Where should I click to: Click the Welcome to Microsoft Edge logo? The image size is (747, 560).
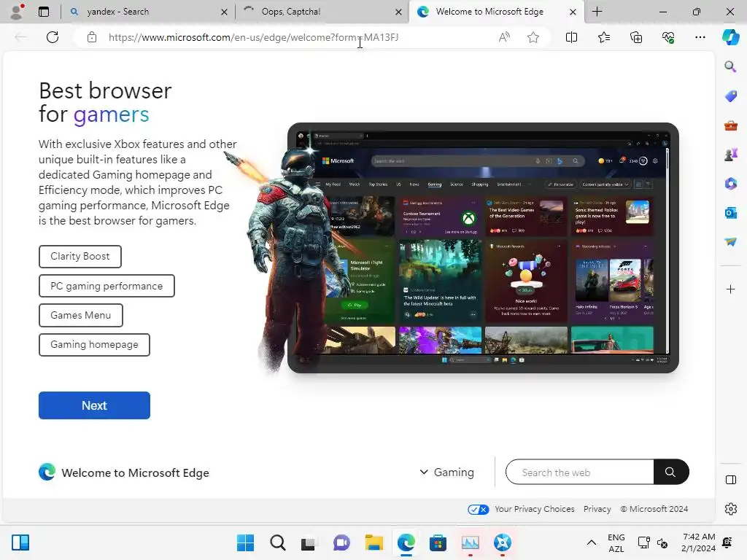point(47,472)
